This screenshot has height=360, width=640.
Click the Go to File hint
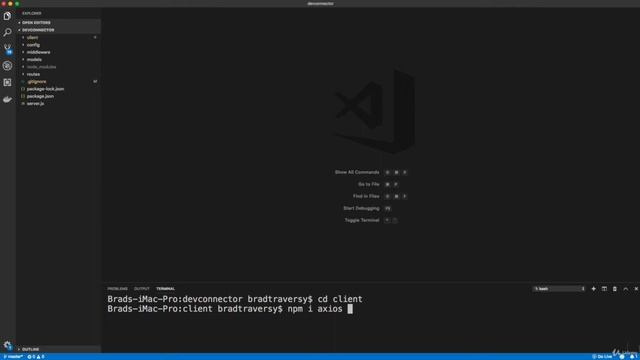click(378, 184)
